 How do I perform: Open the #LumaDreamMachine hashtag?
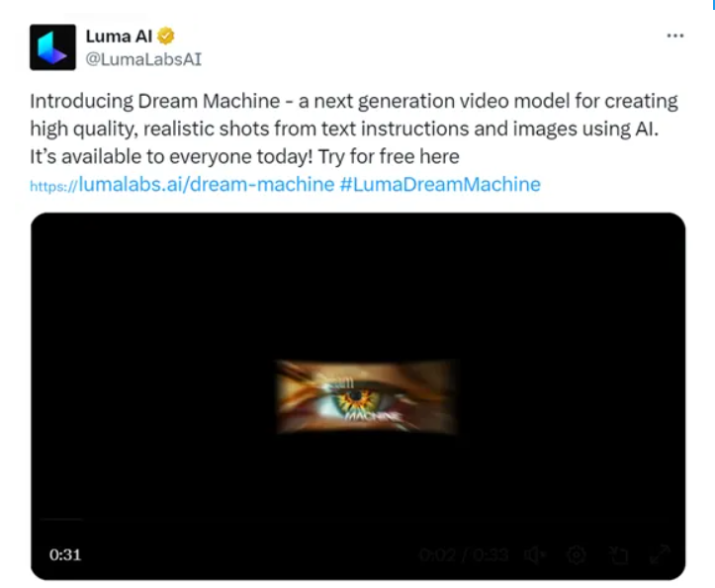pyautogui.click(x=440, y=184)
